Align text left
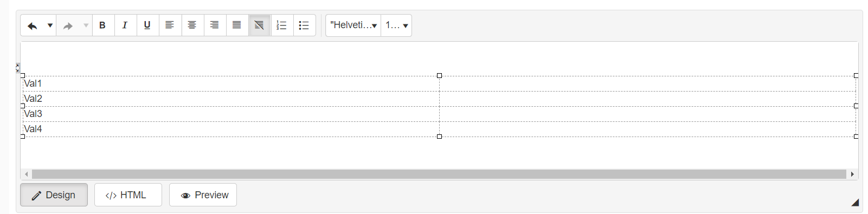This screenshot has height=214, width=868. coord(170,25)
